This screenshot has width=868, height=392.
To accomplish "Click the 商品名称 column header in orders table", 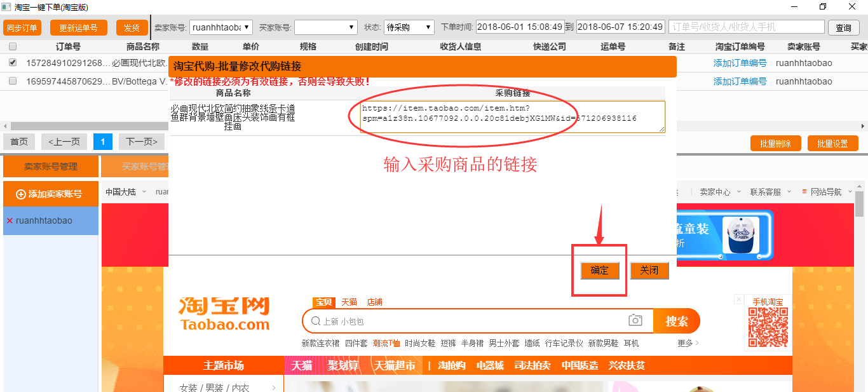I will (x=143, y=46).
